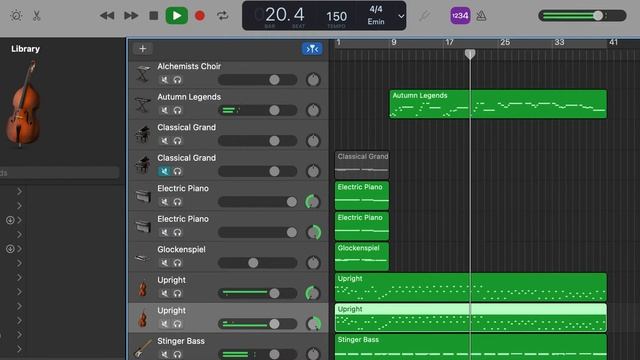The height and width of the screenshot is (360, 640).
Task: Click the 4/4 time signature
Action: (376, 9)
